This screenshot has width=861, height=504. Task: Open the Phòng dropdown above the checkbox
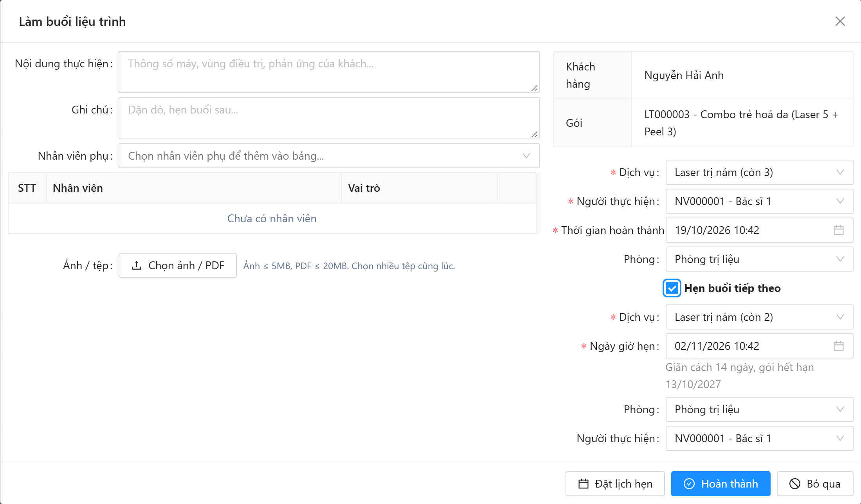(759, 259)
